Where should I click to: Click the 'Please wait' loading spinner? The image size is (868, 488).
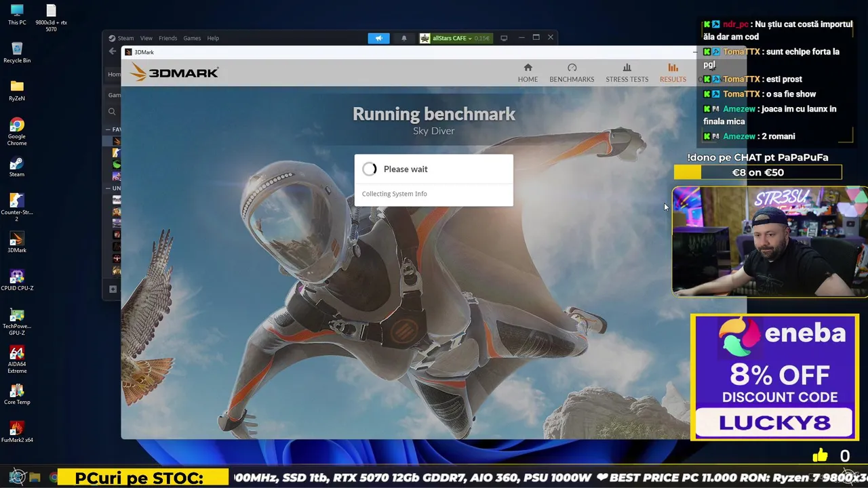[x=369, y=169]
